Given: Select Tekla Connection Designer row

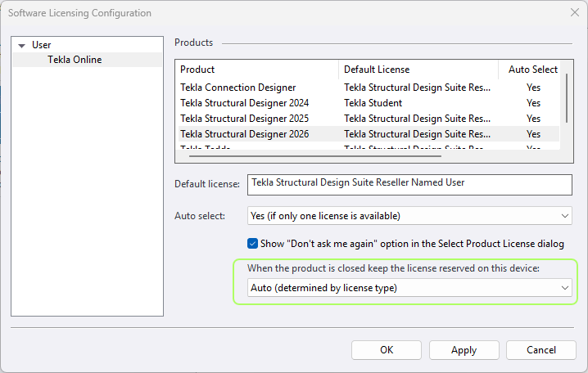Looking at the screenshot, I should coord(368,88).
